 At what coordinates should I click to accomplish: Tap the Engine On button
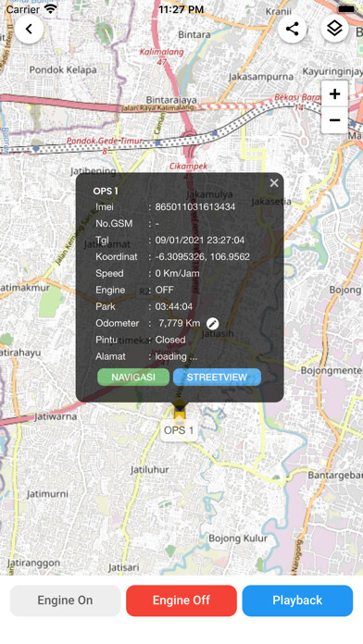pyautogui.click(x=66, y=601)
